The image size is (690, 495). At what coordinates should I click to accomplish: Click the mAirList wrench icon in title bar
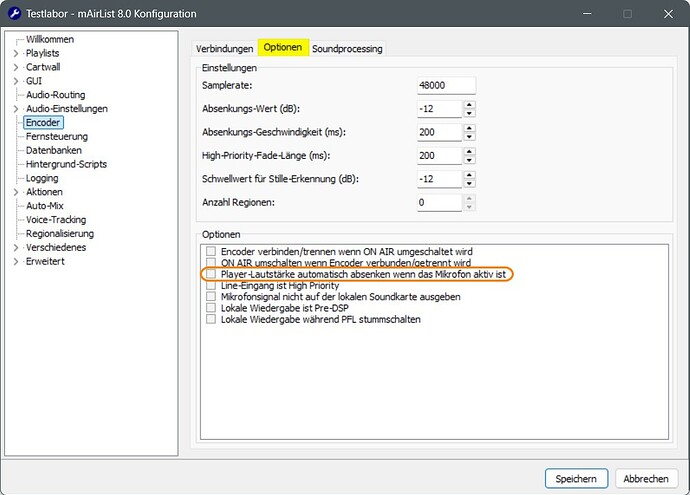14,13
